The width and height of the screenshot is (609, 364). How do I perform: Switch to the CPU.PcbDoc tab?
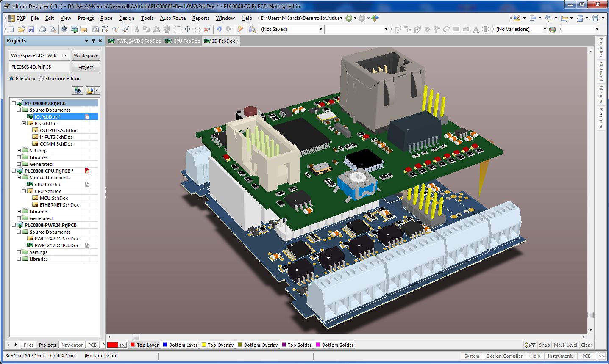click(x=182, y=41)
